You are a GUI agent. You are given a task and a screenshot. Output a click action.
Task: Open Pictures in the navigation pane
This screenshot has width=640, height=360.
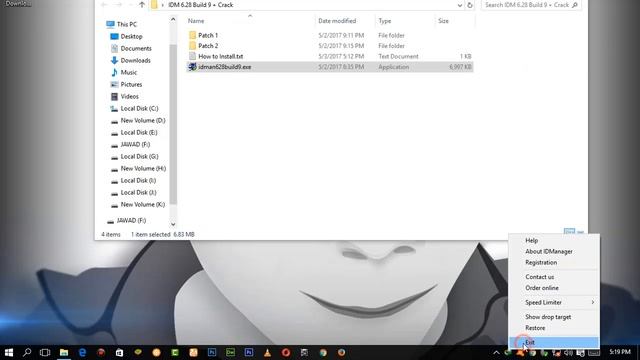[x=131, y=84]
